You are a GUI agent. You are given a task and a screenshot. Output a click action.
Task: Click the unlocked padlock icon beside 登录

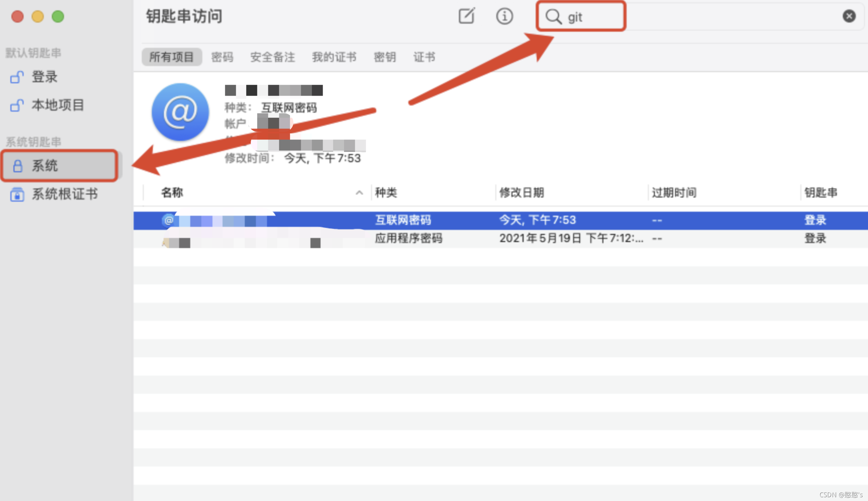coord(16,77)
